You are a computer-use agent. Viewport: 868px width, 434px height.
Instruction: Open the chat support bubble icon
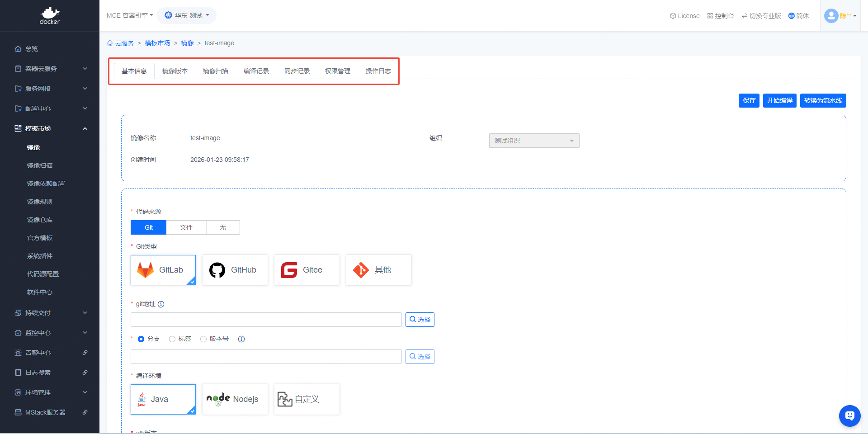849,415
